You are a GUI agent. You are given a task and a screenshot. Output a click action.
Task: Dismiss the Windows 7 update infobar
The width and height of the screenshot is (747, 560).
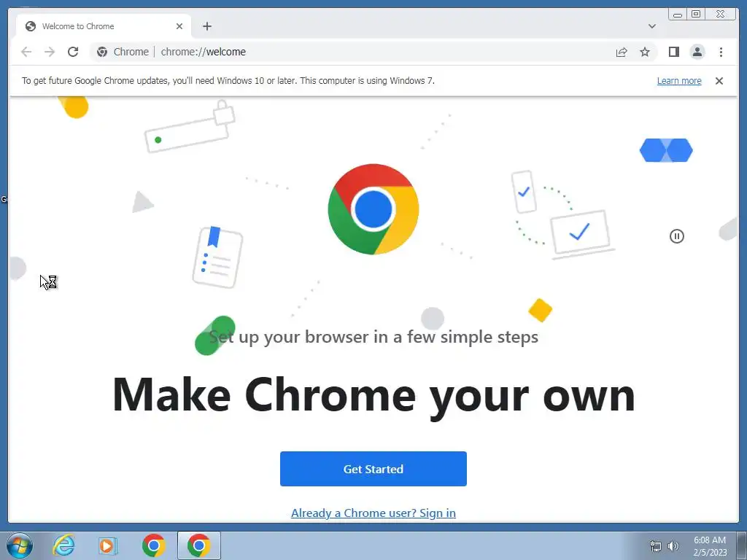tap(719, 81)
